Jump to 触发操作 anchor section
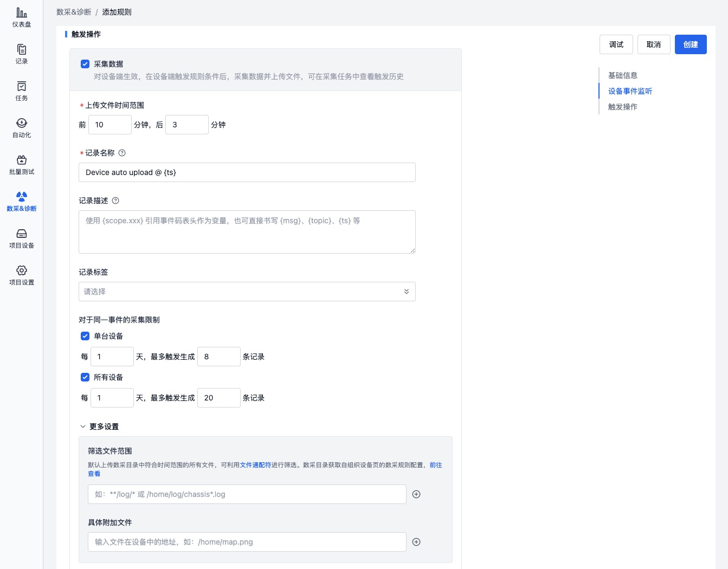 click(x=623, y=107)
